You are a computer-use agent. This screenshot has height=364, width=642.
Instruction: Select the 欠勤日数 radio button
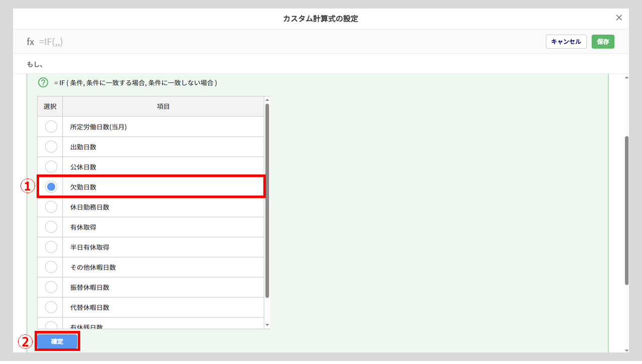tap(51, 187)
